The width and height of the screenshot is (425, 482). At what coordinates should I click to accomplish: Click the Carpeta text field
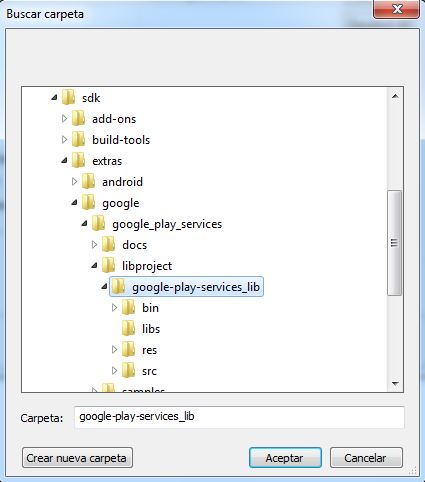pos(239,417)
